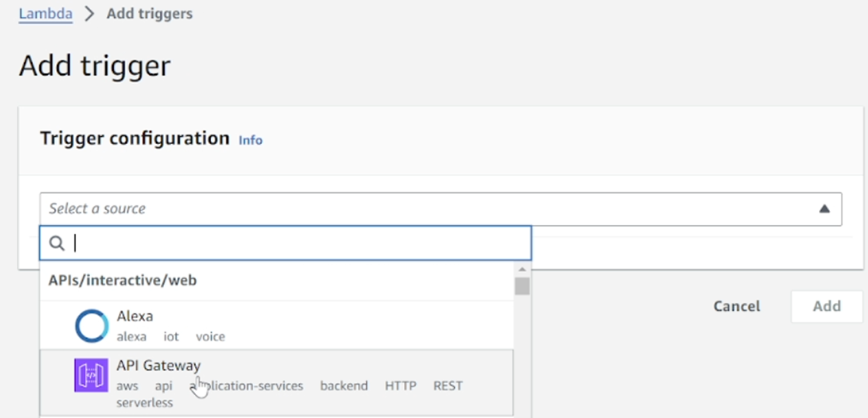The image size is (868, 418).
Task: Collapse source list with triangle arrow
Action: [x=824, y=208]
